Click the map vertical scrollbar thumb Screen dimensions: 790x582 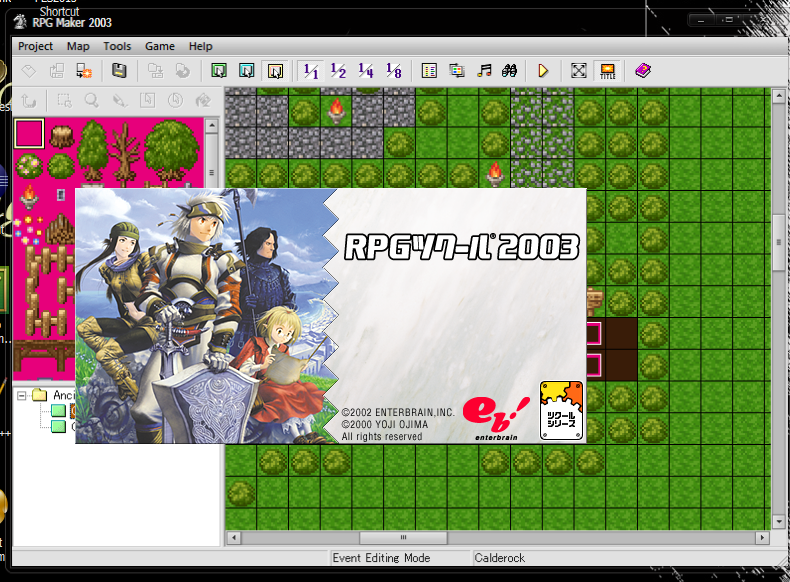[778, 242]
